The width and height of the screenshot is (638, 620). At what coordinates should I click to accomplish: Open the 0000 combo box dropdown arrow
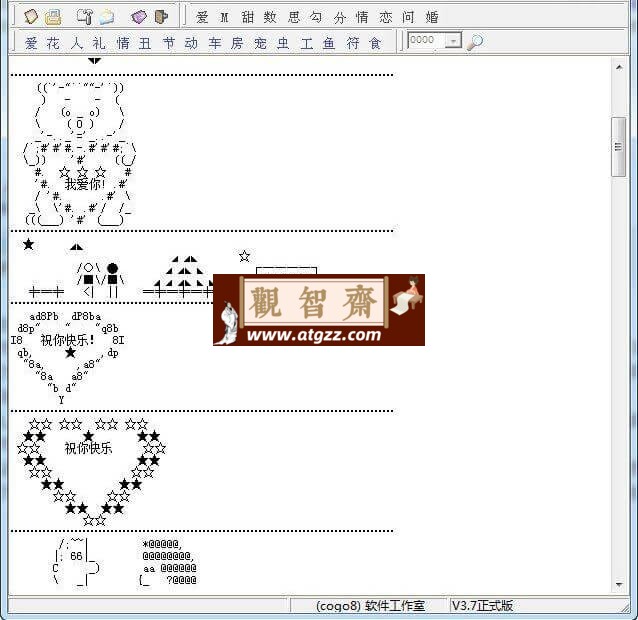452,41
